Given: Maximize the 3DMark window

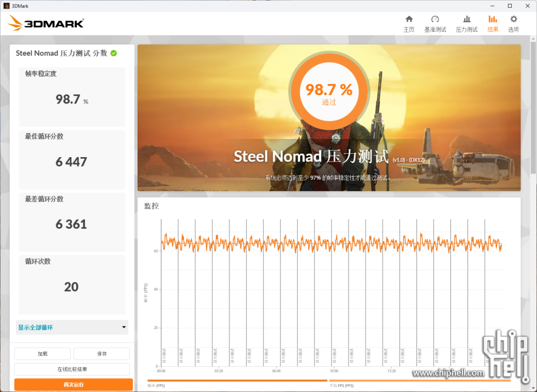Looking at the screenshot, I should click(x=510, y=6).
